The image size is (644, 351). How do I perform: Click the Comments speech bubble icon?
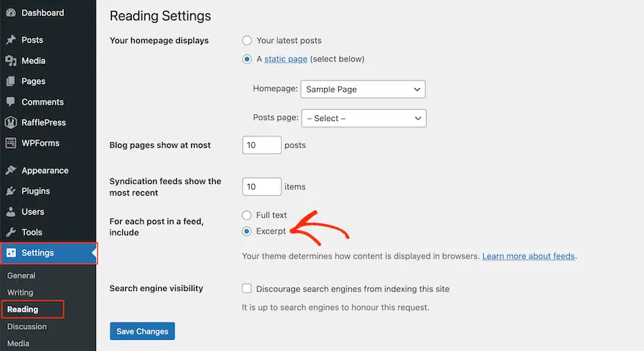(x=11, y=102)
